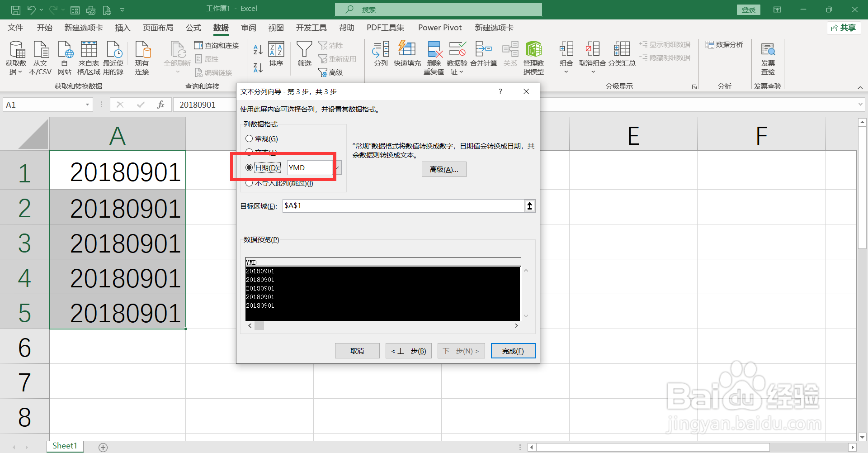Sort ascending A to Z icon
Screen dimensions: 868x453
tap(258, 49)
